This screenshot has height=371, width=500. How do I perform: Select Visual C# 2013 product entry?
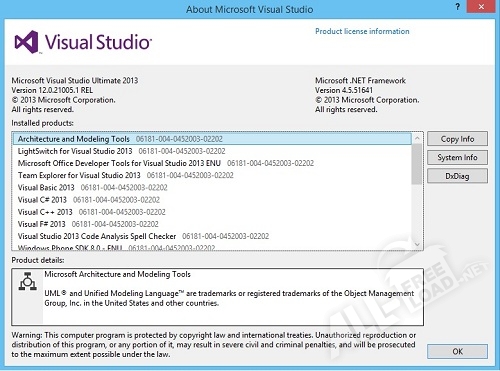[x=212, y=200]
